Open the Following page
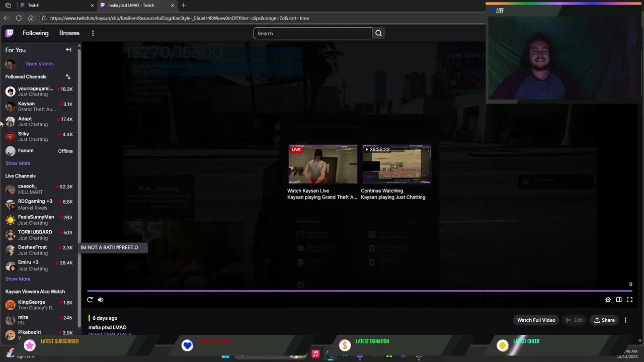 coord(36,33)
